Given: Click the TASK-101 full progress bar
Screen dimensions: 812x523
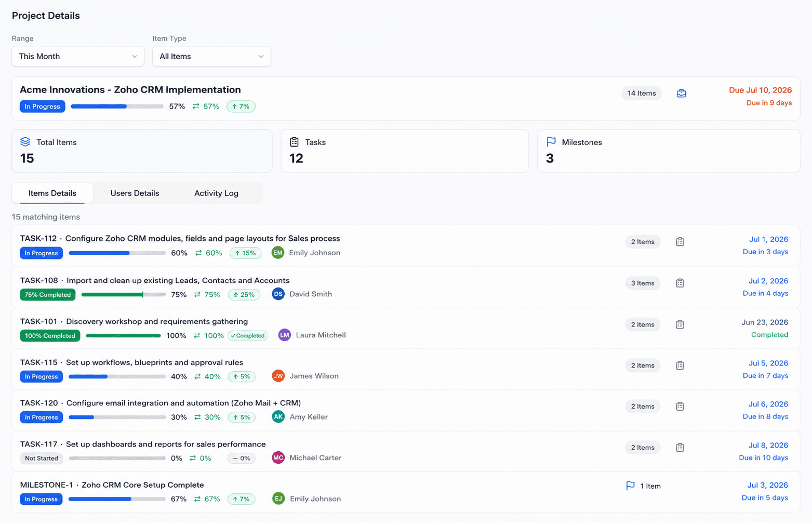Looking at the screenshot, I should (x=123, y=336).
